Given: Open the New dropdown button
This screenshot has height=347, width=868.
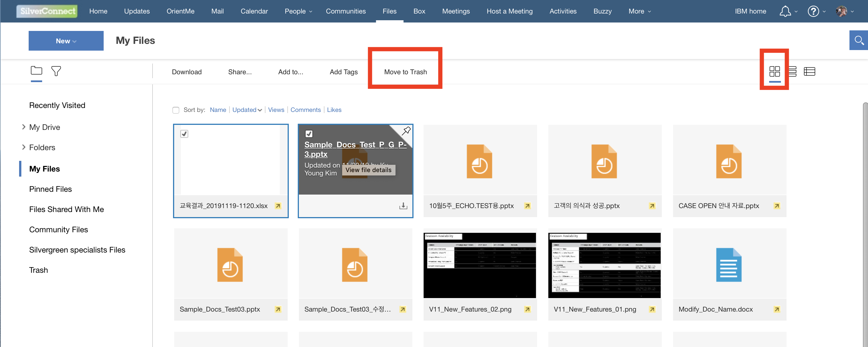Looking at the screenshot, I should 66,41.
